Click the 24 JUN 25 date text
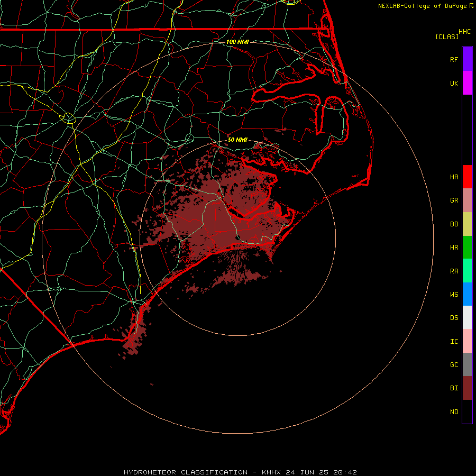Image resolution: width=476 pixels, height=476 pixels. 307,472
